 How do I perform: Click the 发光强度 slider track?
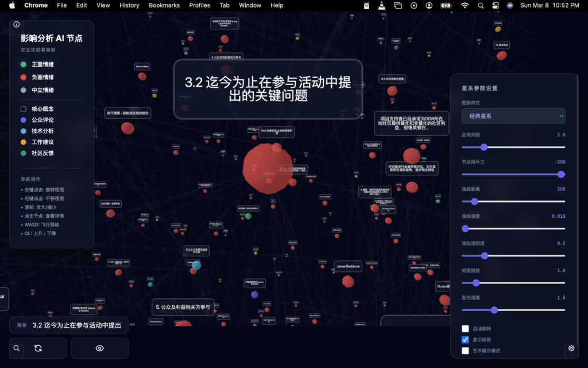(513, 310)
